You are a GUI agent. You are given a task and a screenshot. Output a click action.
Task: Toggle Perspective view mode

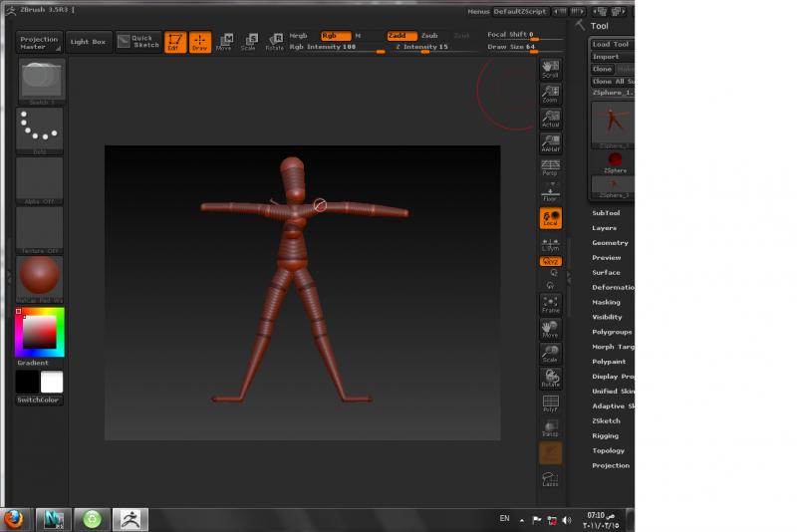(x=550, y=167)
